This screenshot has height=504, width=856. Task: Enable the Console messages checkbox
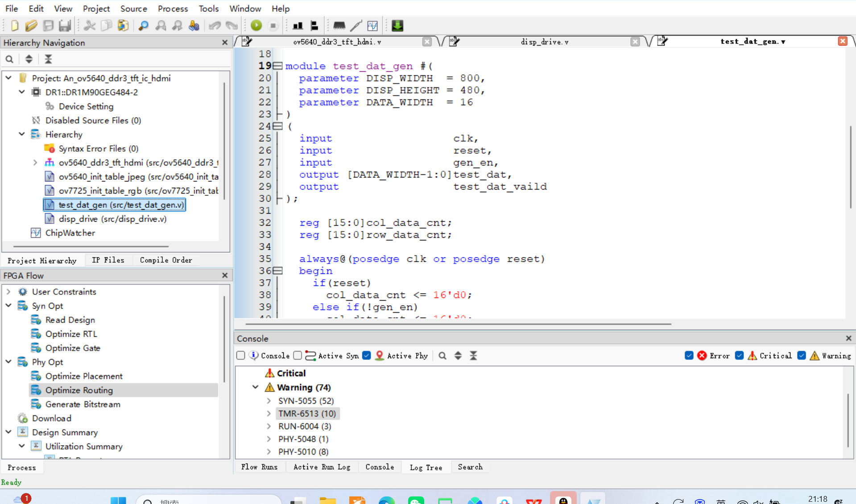point(241,355)
